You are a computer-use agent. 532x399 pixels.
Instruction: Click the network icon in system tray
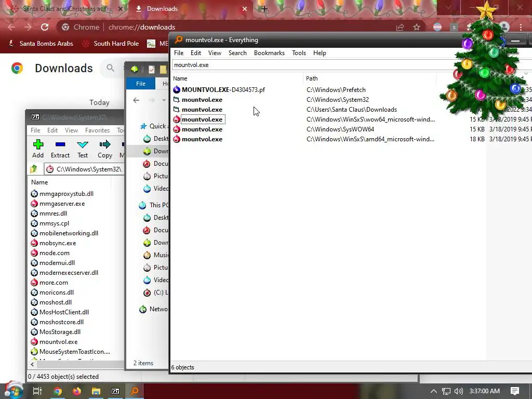pyautogui.click(x=446, y=391)
